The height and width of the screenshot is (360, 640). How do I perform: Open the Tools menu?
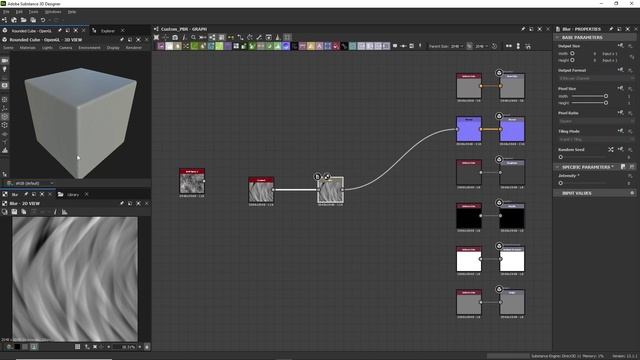(x=33, y=12)
